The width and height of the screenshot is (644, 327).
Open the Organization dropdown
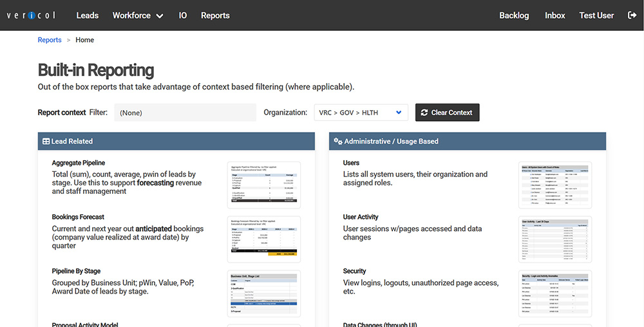361,113
